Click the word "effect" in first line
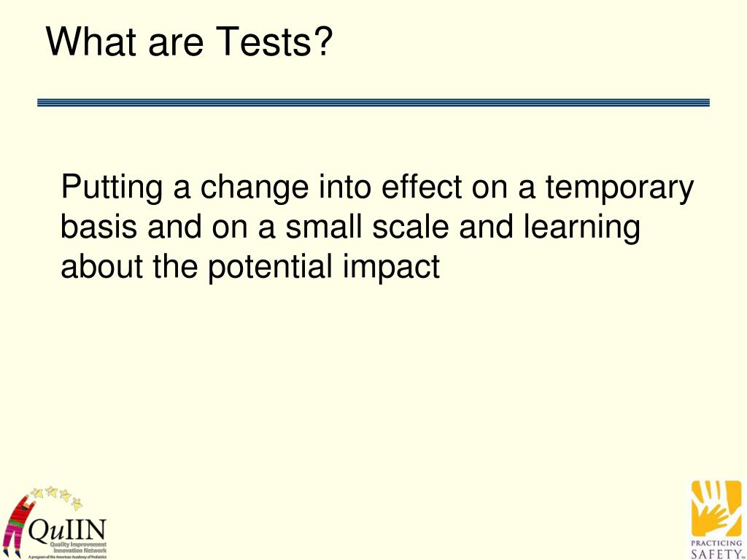This screenshot has height=560, width=747. point(422,187)
